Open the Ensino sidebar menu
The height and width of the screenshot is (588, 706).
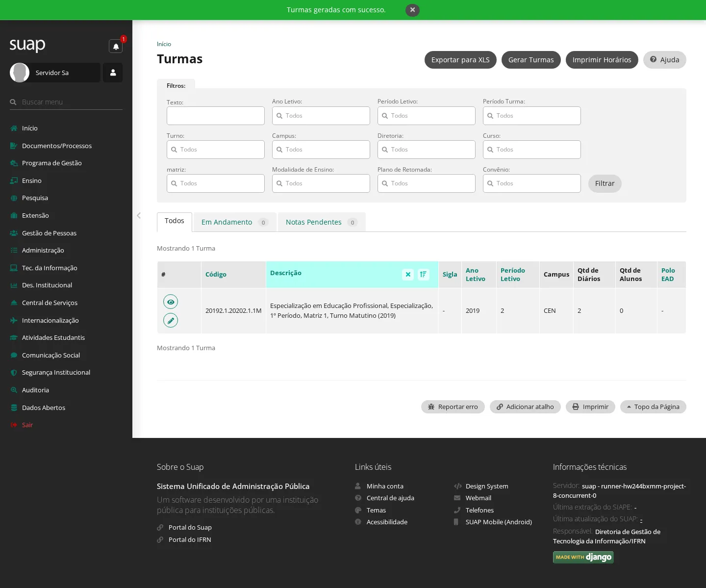pyautogui.click(x=32, y=180)
